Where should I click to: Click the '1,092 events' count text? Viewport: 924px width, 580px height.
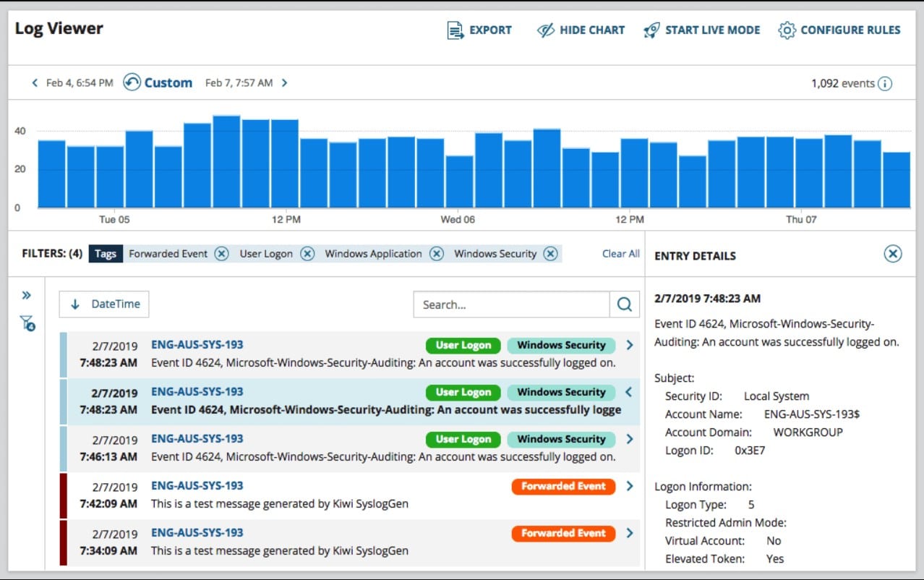coord(842,83)
